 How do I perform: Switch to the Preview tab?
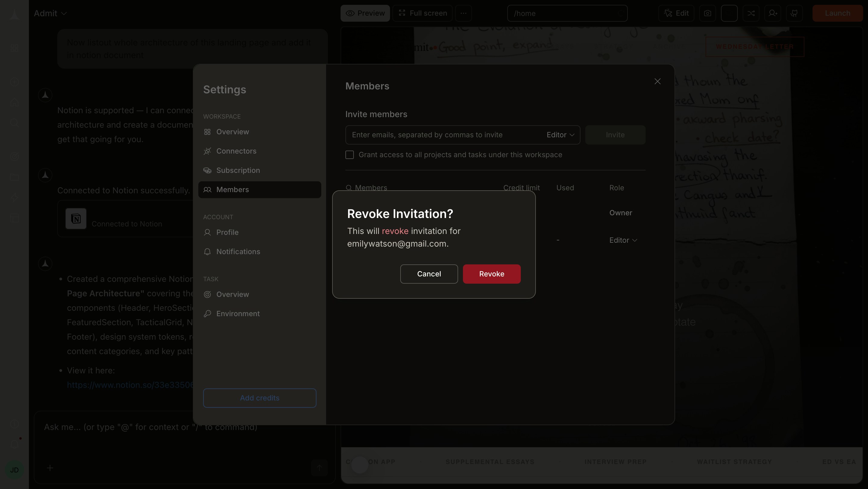(x=365, y=13)
